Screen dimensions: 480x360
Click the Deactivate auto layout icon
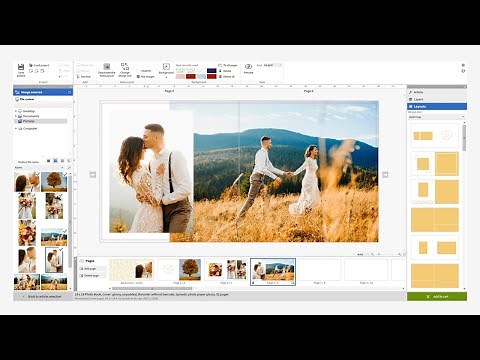107,67
